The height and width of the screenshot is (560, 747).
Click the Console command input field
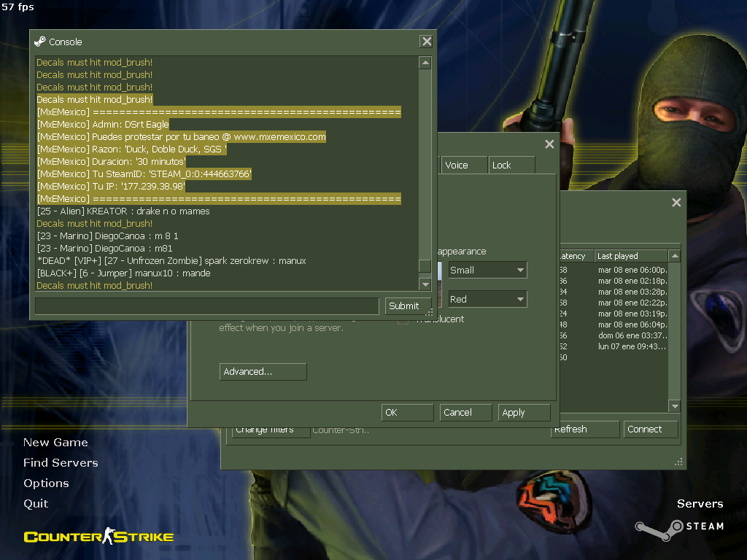(206, 306)
